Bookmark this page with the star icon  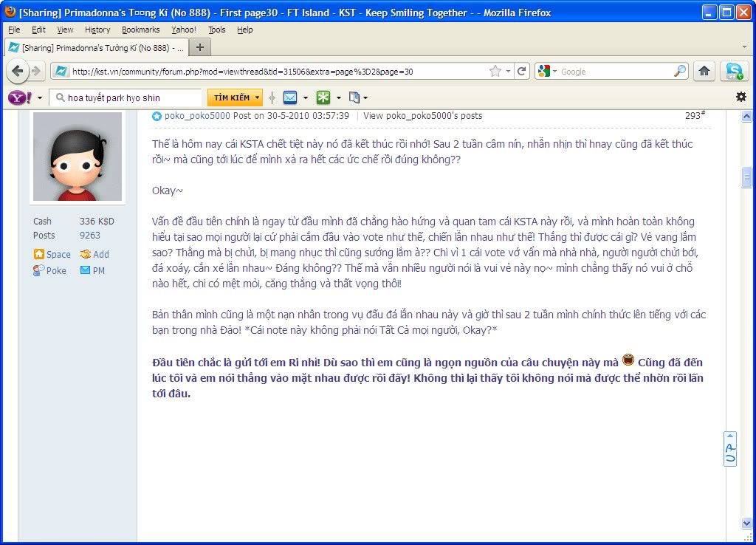(495, 72)
